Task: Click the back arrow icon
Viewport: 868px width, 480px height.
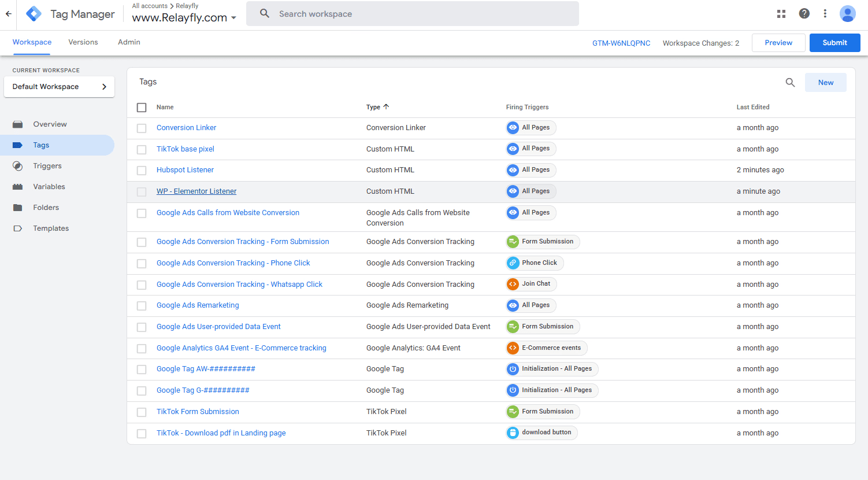Action: click(x=8, y=14)
